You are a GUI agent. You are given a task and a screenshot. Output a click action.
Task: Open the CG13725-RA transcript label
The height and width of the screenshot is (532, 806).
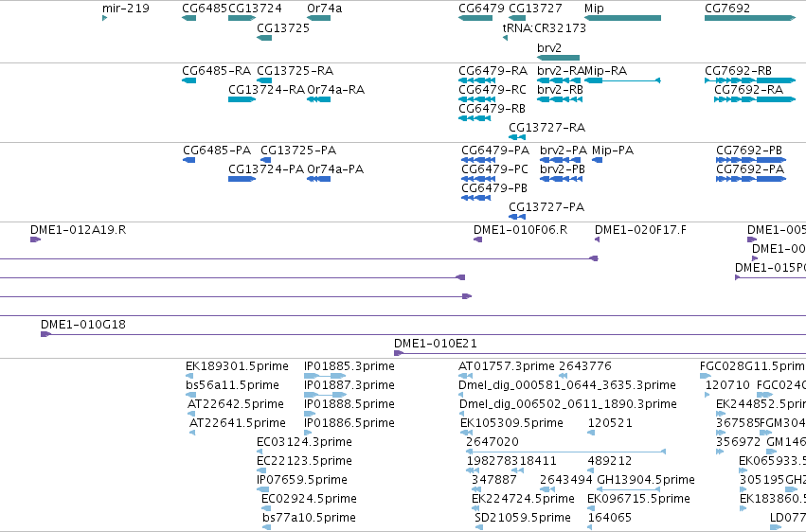(296, 70)
